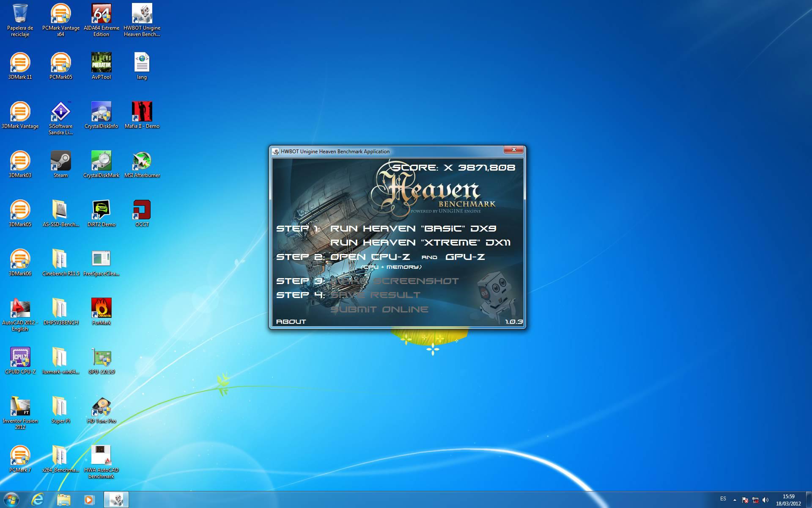Viewport: 812px width, 508px height.
Task: Select the lang file icon
Action: click(142, 66)
